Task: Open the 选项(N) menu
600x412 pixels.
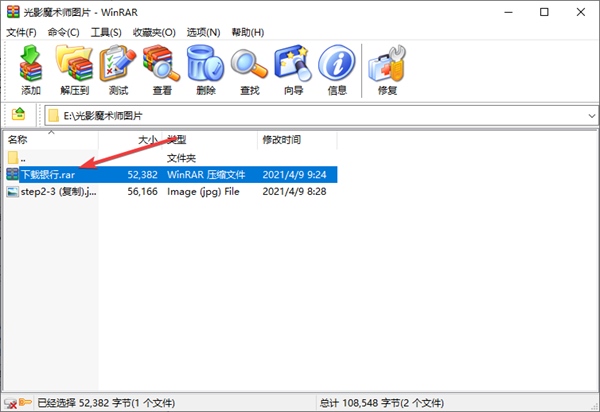Action: point(204,33)
